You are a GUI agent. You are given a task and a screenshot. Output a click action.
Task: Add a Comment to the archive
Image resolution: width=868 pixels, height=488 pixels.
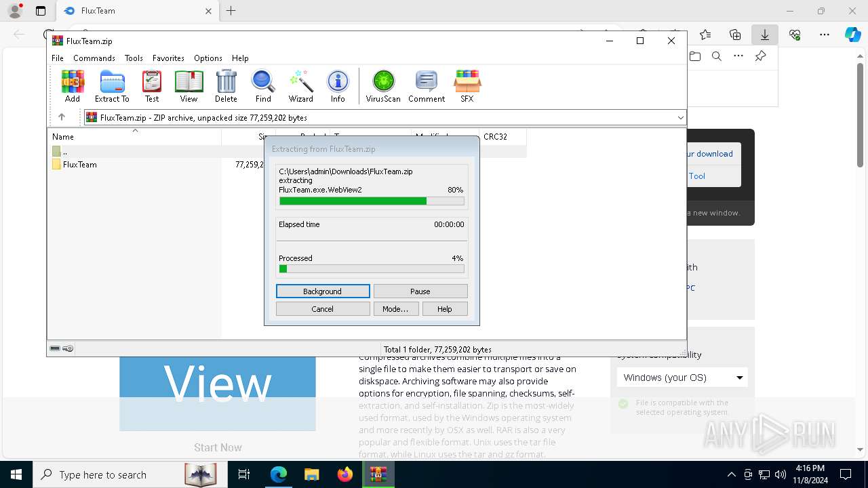tap(427, 86)
